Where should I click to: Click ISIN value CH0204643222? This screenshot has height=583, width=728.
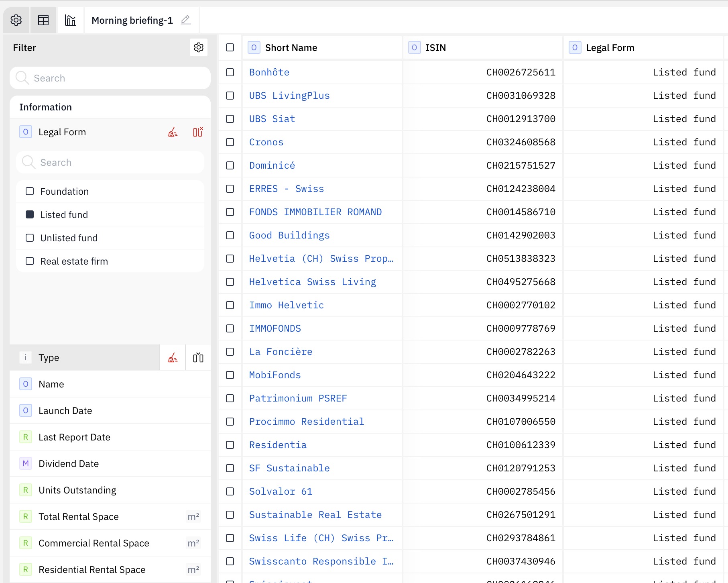click(521, 375)
